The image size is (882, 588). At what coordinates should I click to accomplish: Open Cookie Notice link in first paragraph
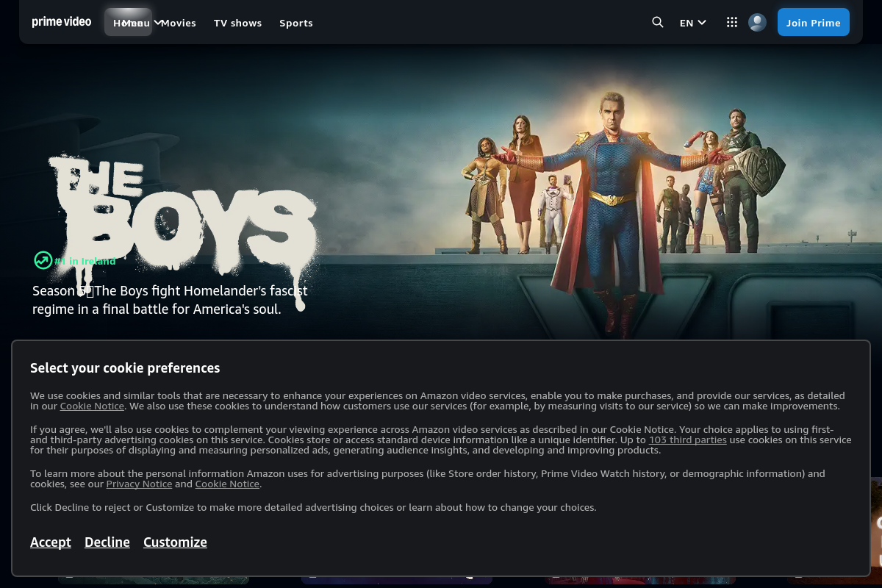pos(92,406)
